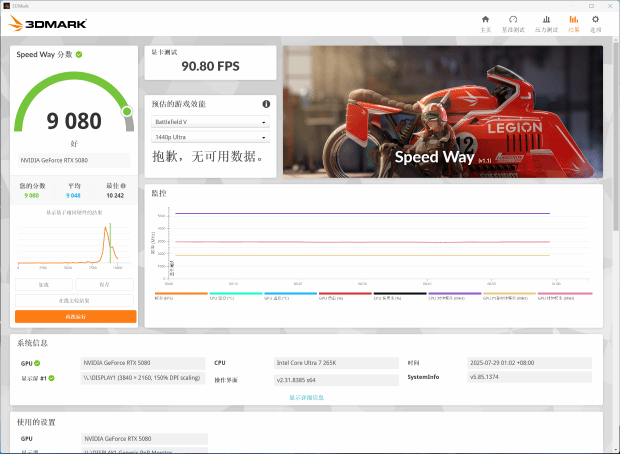Click the vertical scrollbar on the right
This screenshot has height=454, width=620.
tap(616, 134)
